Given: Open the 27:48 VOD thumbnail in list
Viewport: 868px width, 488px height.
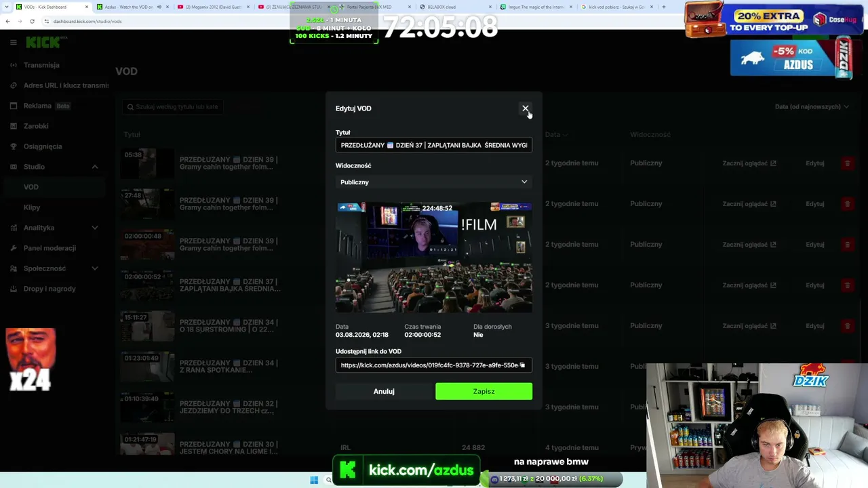Looking at the screenshot, I should tap(147, 204).
